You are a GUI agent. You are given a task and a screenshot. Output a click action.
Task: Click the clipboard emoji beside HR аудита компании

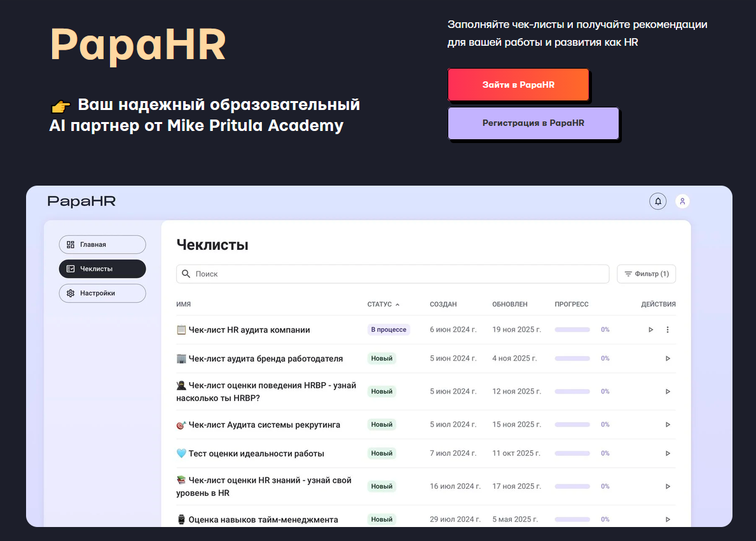click(181, 330)
